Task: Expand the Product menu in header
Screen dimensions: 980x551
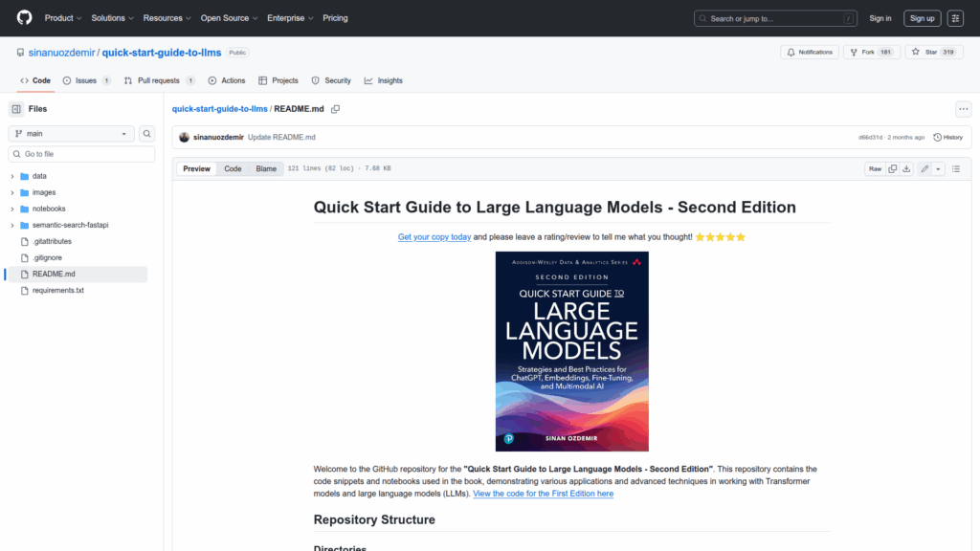Action: pyautogui.click(x=63, y=18)
